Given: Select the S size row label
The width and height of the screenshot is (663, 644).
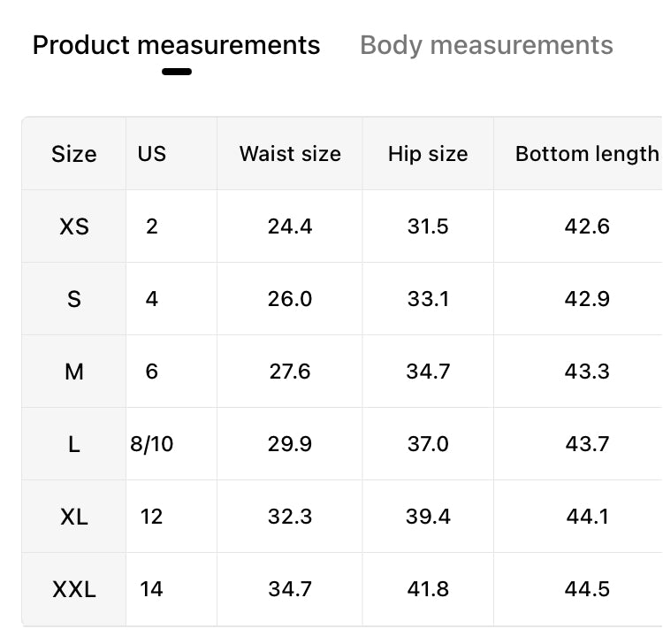Looking at the screenshot, I should coord(74,299).
